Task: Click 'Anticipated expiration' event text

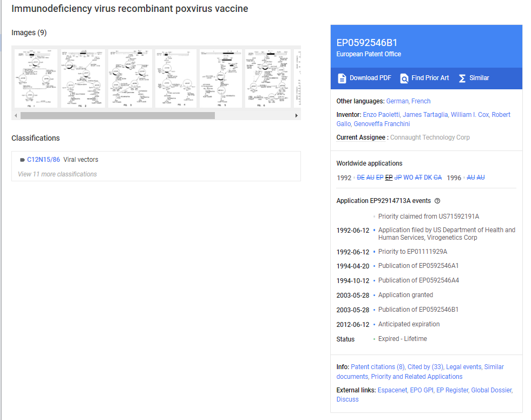Action: tap(409, 324)
